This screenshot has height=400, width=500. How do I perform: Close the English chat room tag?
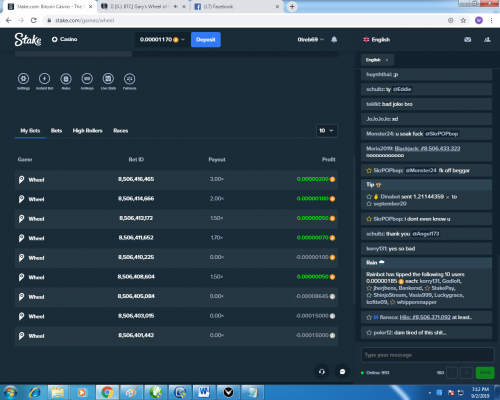click(387, 60)
